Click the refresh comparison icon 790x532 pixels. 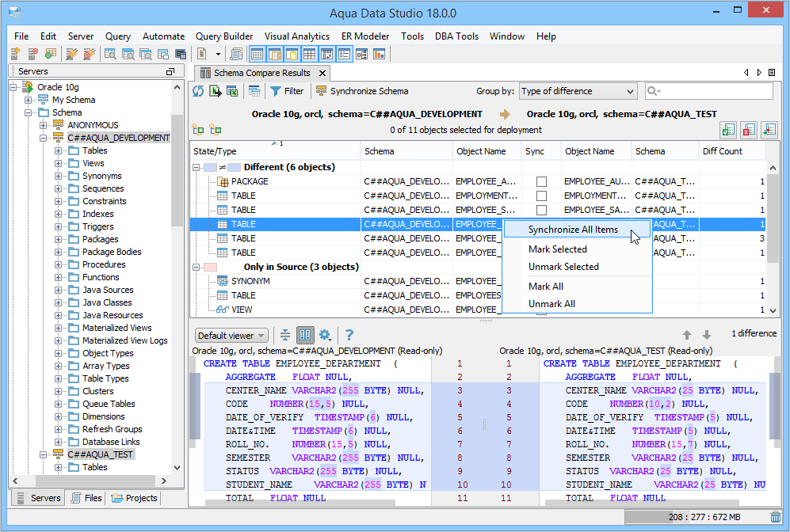(x=198, y=91)
